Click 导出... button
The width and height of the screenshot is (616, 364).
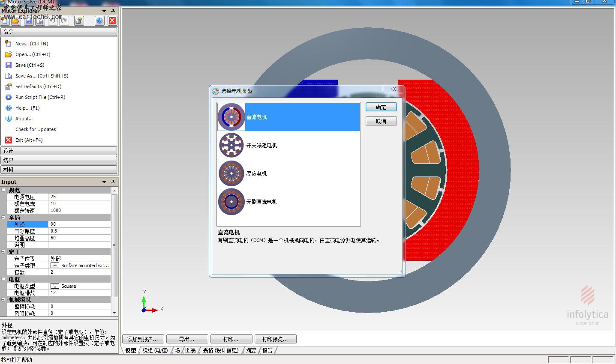pyautogui.click(x=187, y=339)
